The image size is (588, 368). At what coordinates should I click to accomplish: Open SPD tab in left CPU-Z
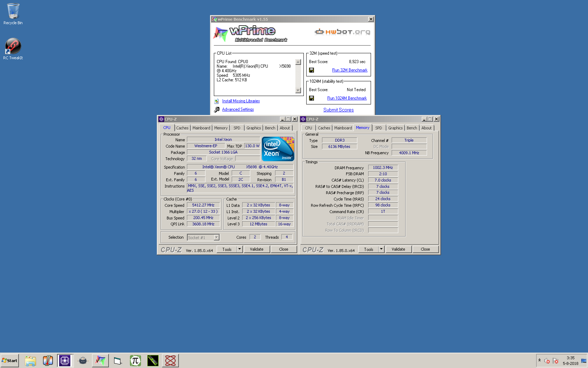point(237,128)
